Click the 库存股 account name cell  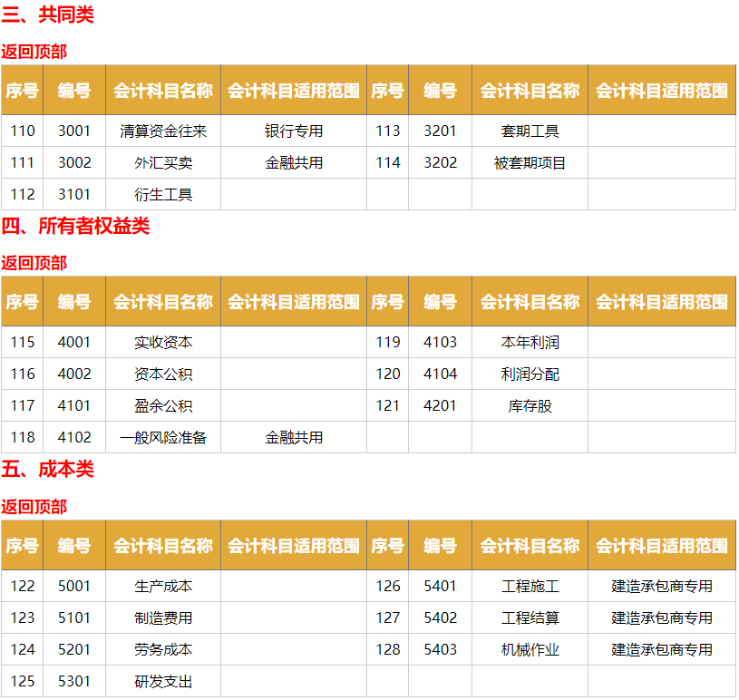point(530,405)
